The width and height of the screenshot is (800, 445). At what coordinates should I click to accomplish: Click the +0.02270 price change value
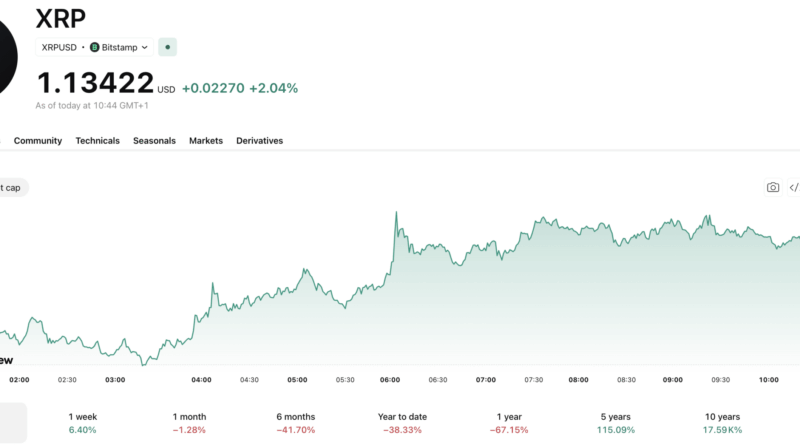tap(213, 88)
